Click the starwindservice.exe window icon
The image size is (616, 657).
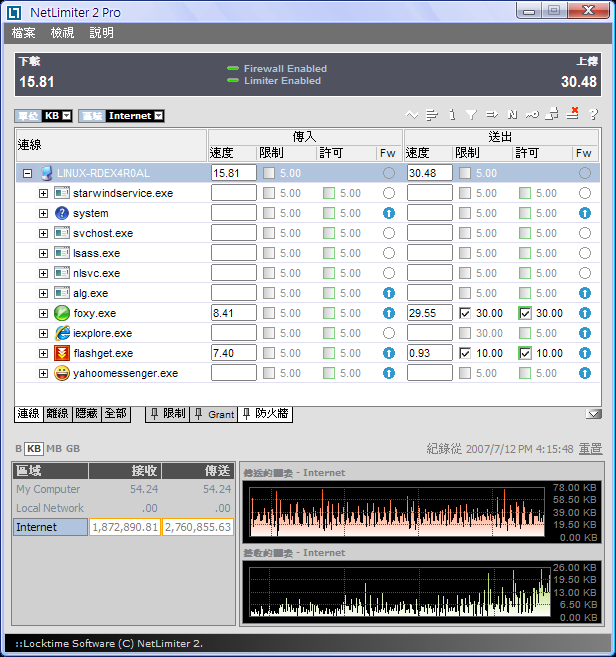(62, 193)
